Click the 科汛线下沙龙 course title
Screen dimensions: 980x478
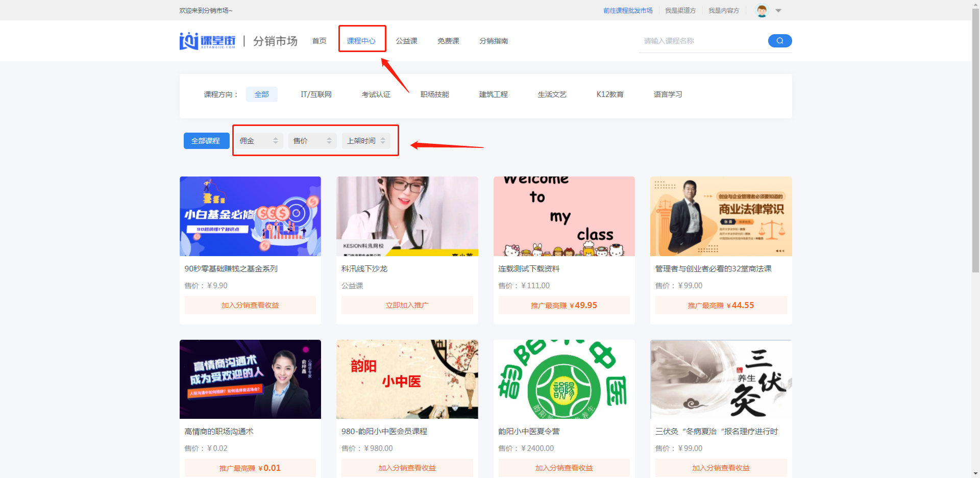pyautogui.click(x=364, y=268)
